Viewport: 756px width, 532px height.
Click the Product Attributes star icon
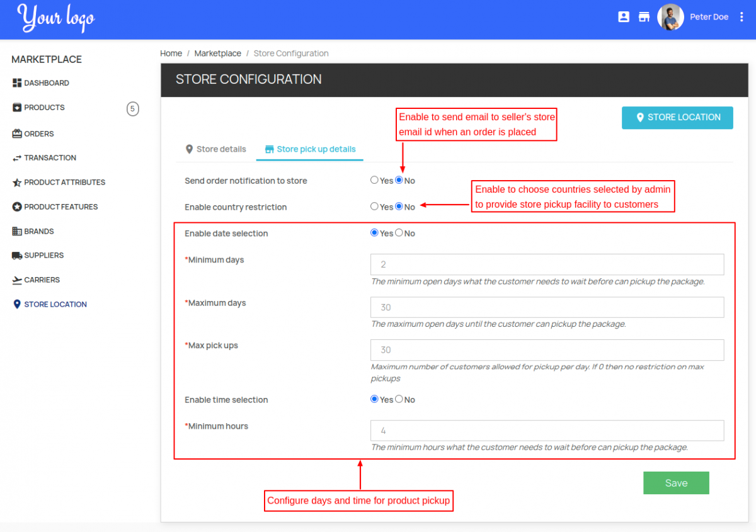(17, 183)
